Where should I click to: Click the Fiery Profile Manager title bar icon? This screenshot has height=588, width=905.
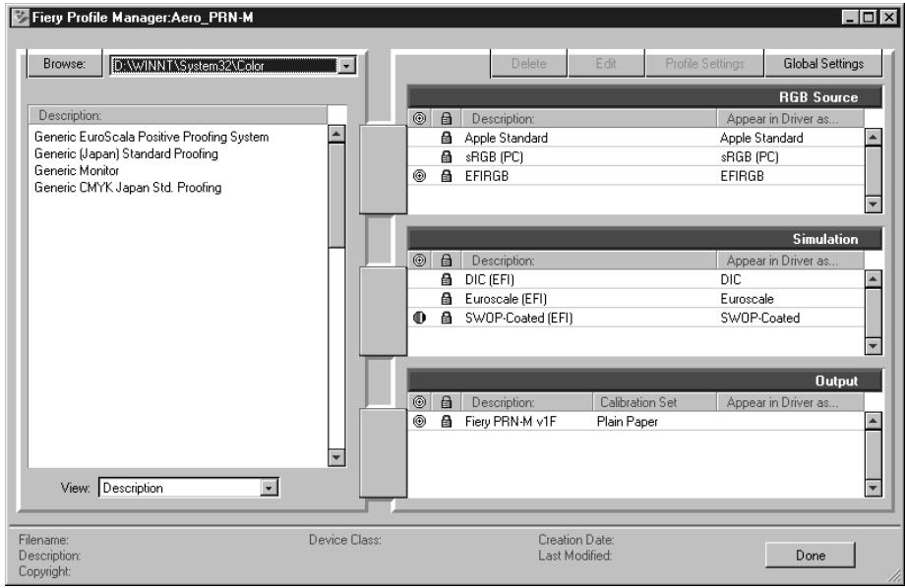[21, 18]
